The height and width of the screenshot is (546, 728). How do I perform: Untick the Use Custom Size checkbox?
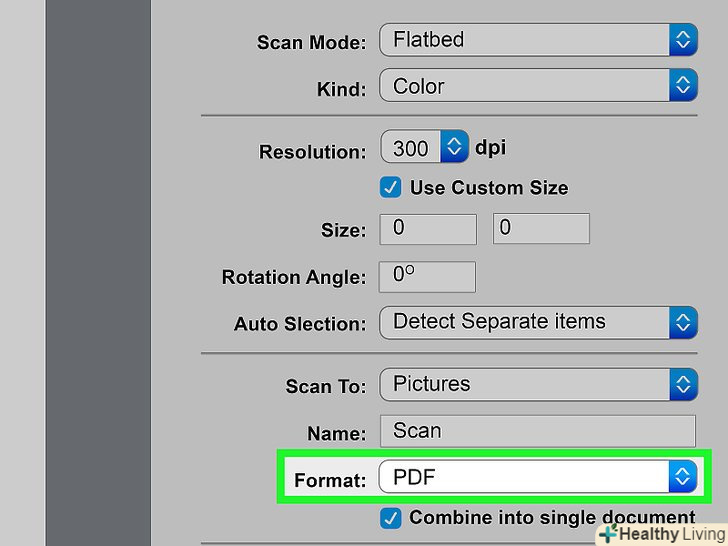point(391,187)
